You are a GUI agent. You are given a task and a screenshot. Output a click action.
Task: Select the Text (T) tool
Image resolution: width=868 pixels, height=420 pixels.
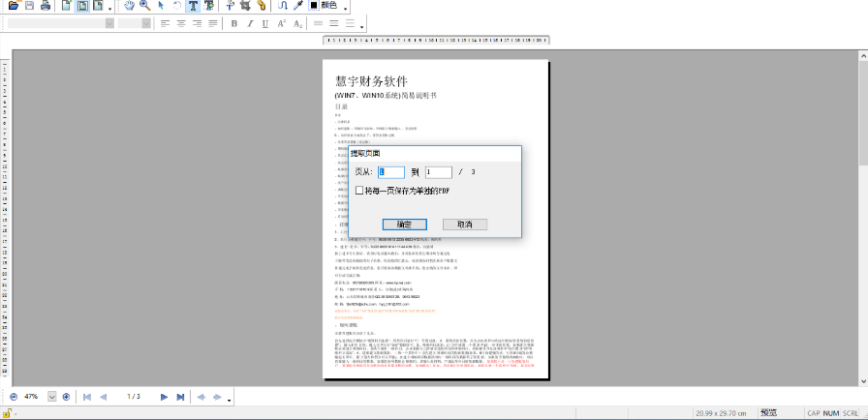(193, 6)
